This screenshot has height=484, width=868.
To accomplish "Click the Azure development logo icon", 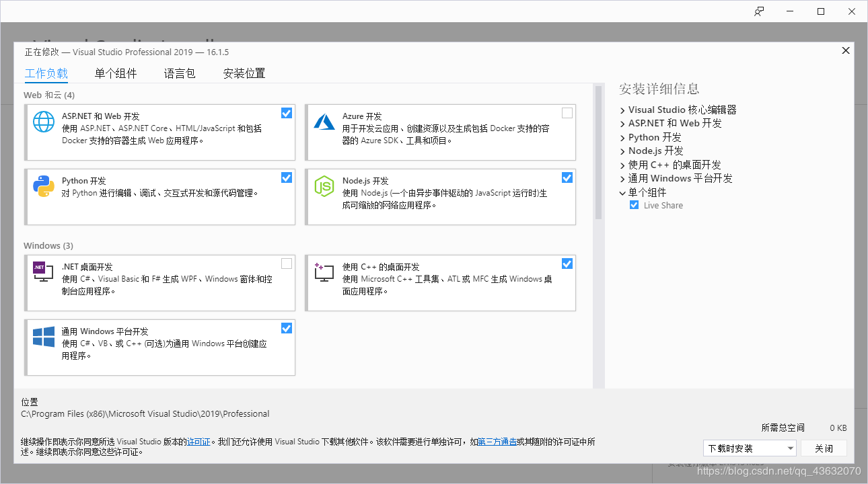I will click(324, 121).
